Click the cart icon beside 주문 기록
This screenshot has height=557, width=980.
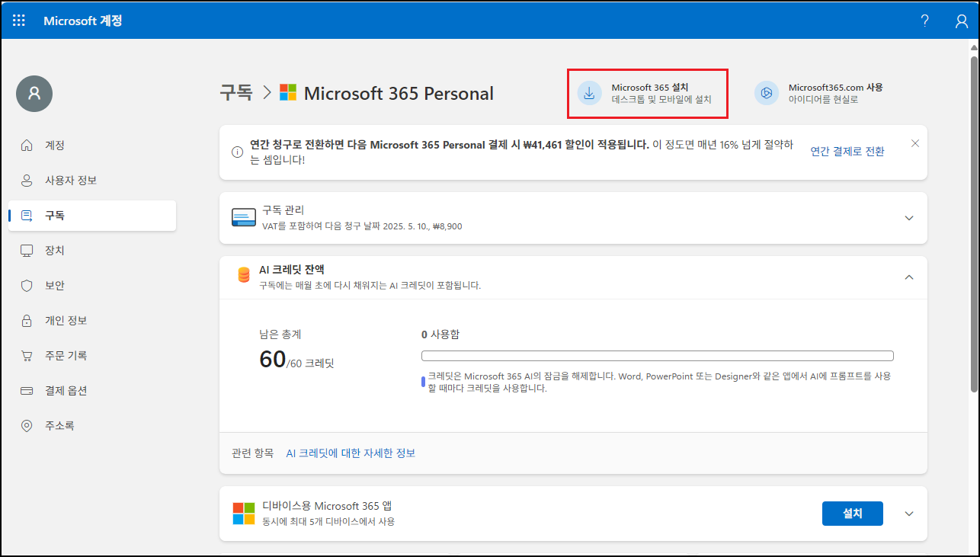tap(27, 356)
